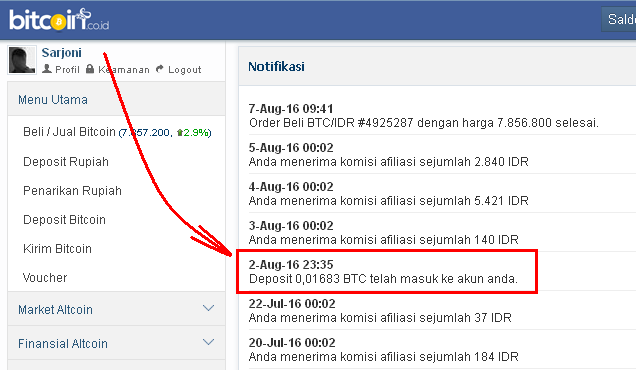Select the 22-Jul-16 00:02 notification date
636x370 pixels.
[x=292, y=303]
